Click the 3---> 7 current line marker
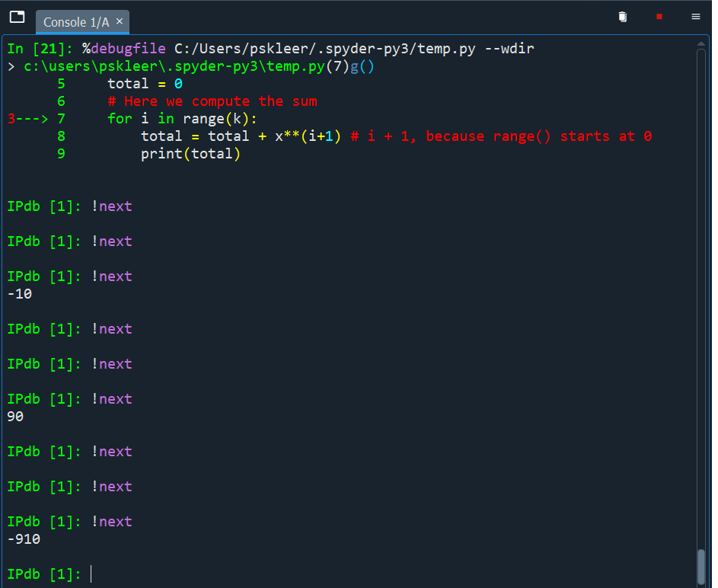The width and height of the screenshot is (718, 588). coord(37,119)
